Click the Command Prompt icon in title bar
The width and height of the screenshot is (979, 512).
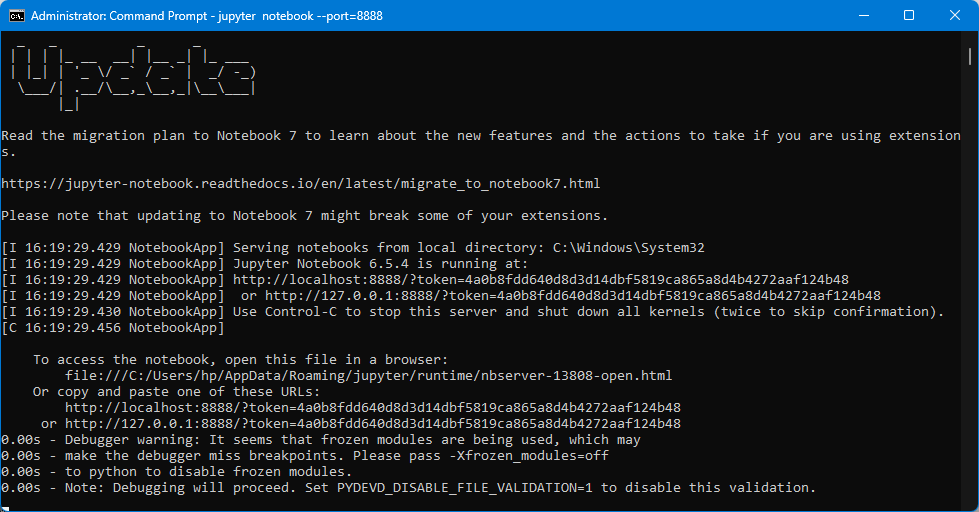point(17,16)
